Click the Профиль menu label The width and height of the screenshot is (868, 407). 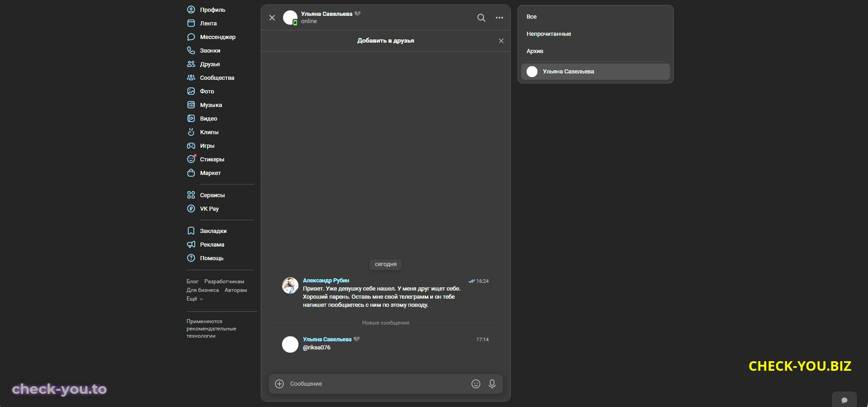[x=212, y=10]
